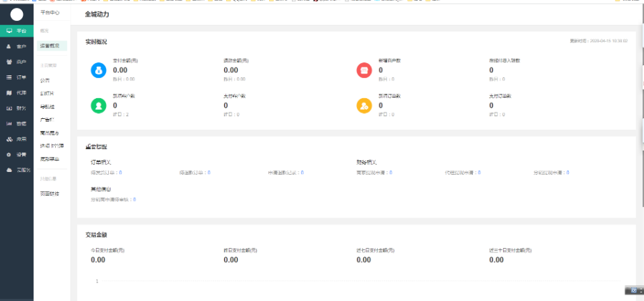Click the 0 link after 代理提现申请
The image size is (644, 301).
479,173
